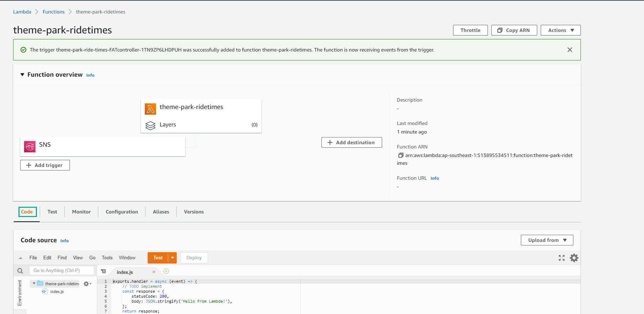This screenshot has height=314, width=644.
Task: Click the 'return response;' code line
Action: pyautogui.click(x=141, y=311)
